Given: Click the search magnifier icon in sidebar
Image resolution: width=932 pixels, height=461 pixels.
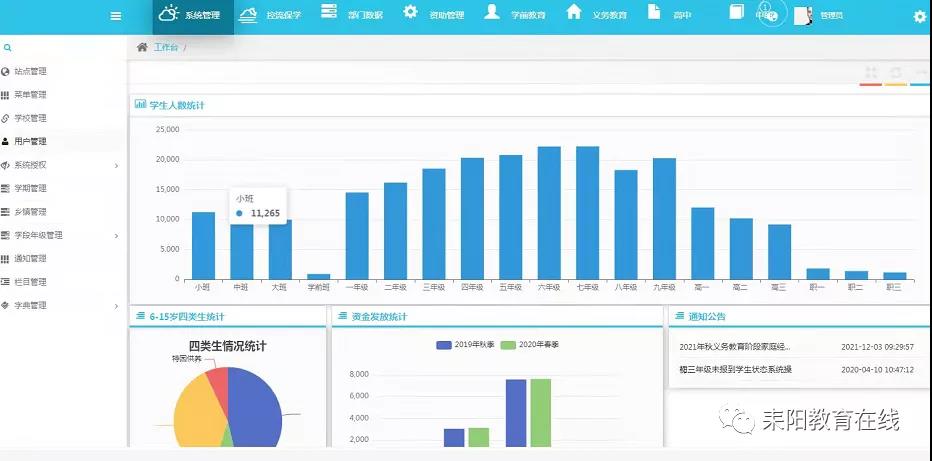Looking at the screenshot, I should click(x=7, y=47).
